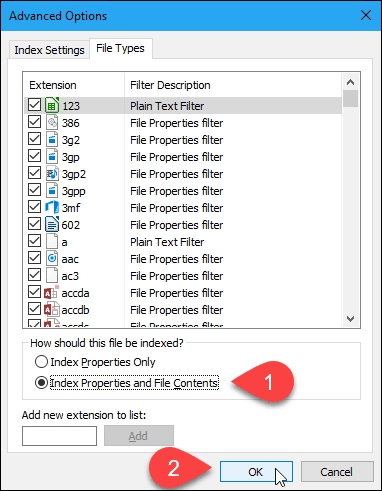Open the File Types tab
This screenshot has height=491, width=382.
click(x=120, y=49)
